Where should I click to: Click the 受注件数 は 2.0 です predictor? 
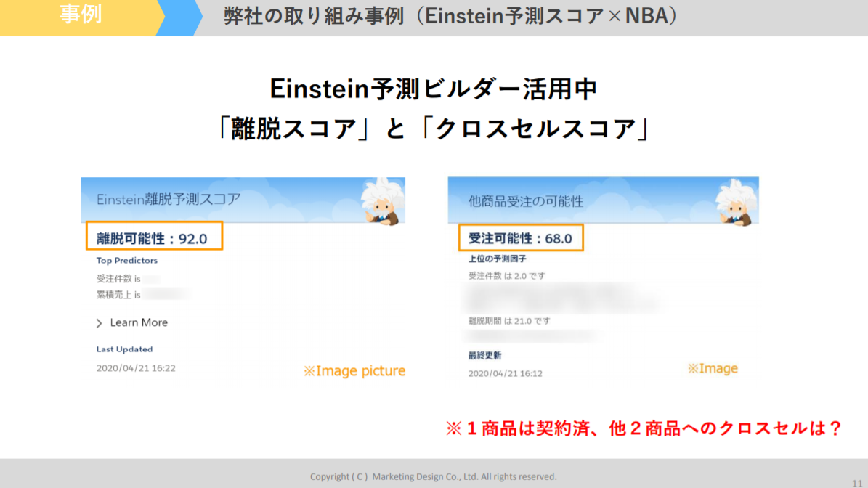tap(506, 276)
